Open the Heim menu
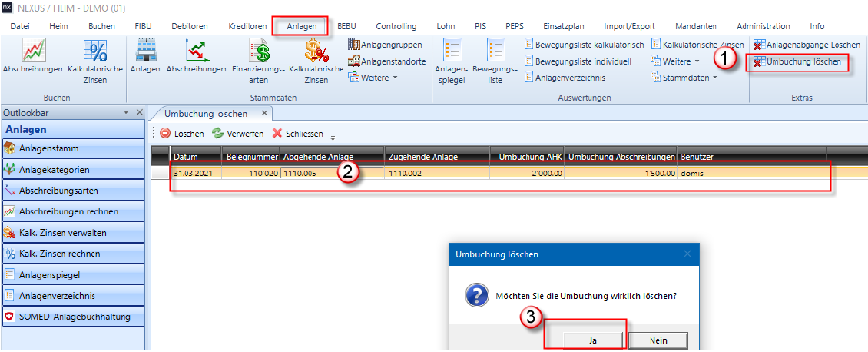868x352 pixels. point(58,26)
